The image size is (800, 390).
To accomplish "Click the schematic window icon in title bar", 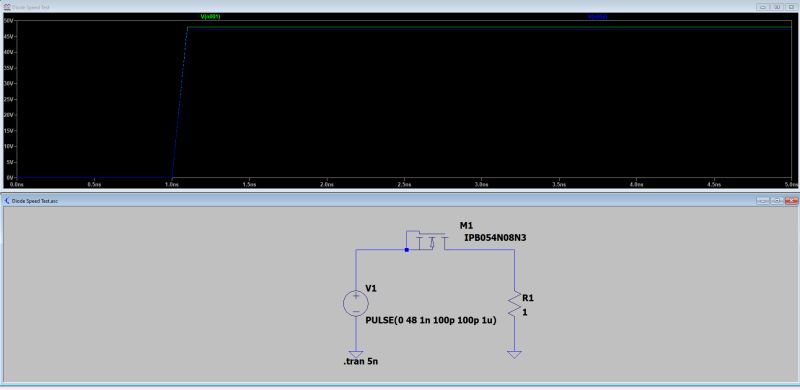I will pos(7,201).
